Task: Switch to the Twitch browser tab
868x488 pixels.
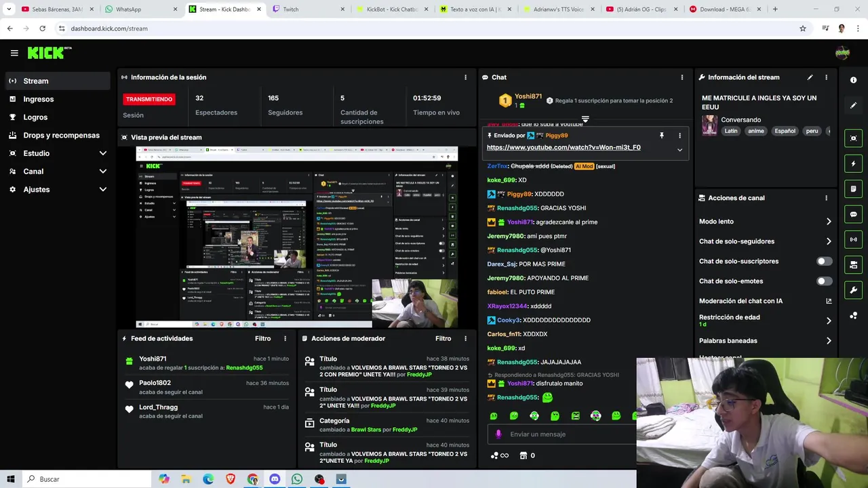Action: tap(307, 9)
